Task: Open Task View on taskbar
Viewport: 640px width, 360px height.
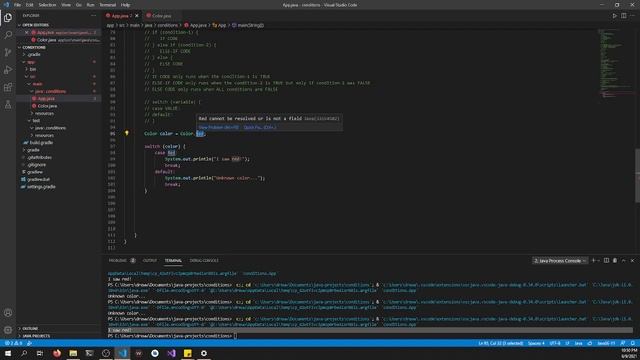Action: [x=40, y=353]
